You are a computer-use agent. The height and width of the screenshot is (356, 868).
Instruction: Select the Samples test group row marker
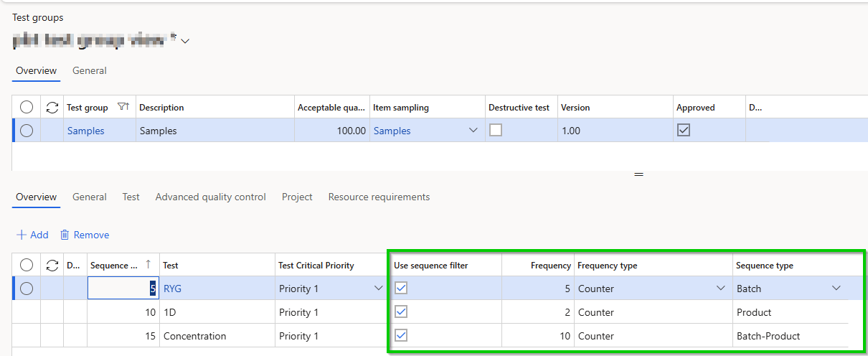point(27,131)
